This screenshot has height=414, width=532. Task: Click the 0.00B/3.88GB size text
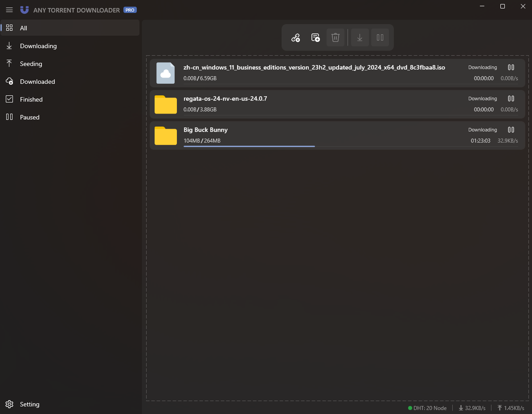coord(200,109)
